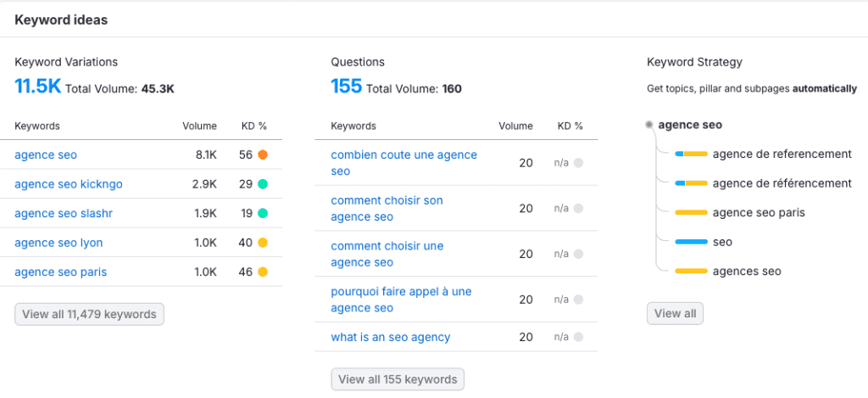Click View all 11,479 keywords button

89,314
